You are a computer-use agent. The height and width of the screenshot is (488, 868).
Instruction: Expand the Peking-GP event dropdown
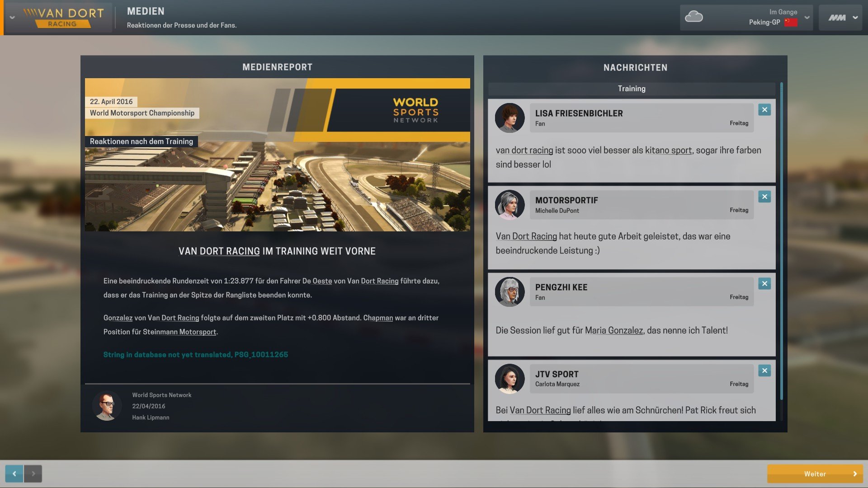pos(807,18)
